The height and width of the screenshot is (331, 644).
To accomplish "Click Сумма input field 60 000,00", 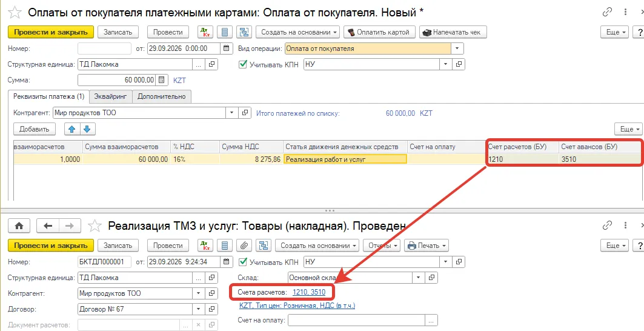I will point(117,80).
